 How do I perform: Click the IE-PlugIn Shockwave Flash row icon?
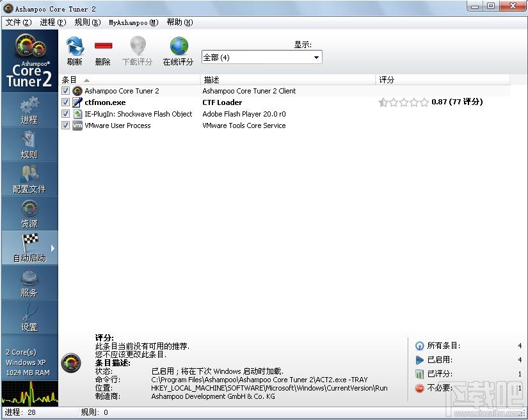[x=77, y=114]
